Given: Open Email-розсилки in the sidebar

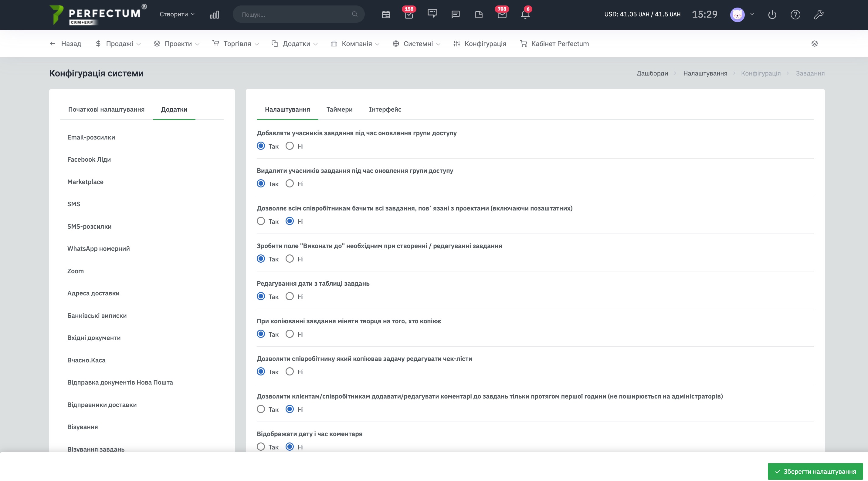Looking at the screenshot, I should pos(91,137).
